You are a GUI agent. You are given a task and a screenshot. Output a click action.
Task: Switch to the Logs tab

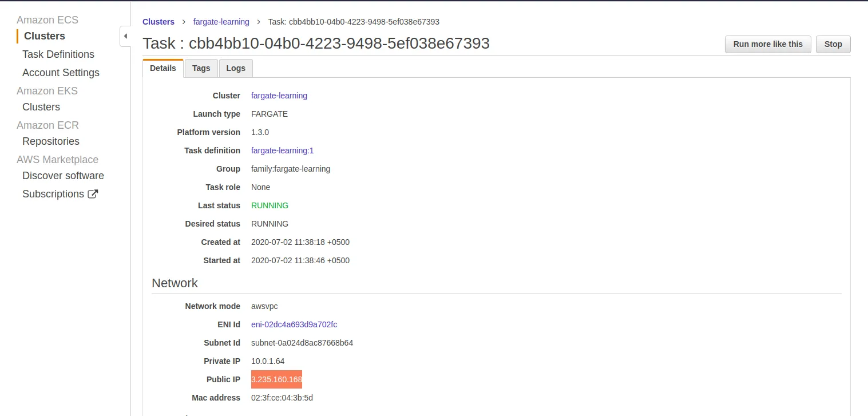236,68
